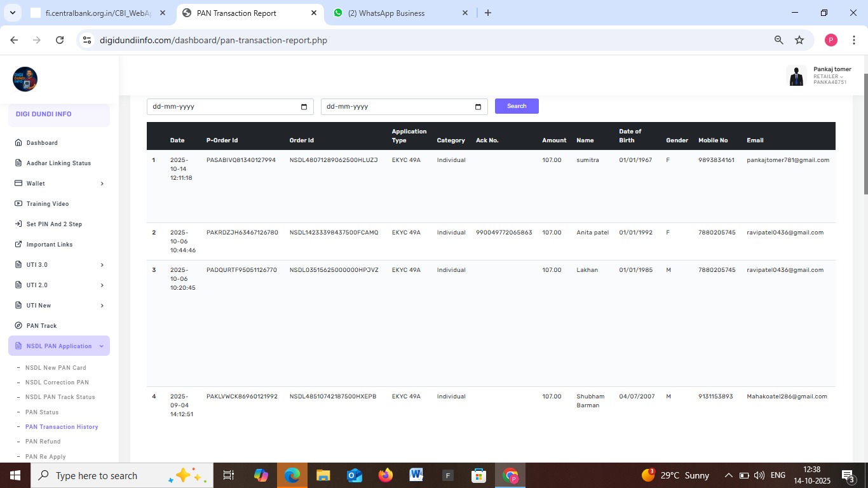Click the Training Video play icon
Image resolution: width=868 pixels, height=488 pixels.
18,204
